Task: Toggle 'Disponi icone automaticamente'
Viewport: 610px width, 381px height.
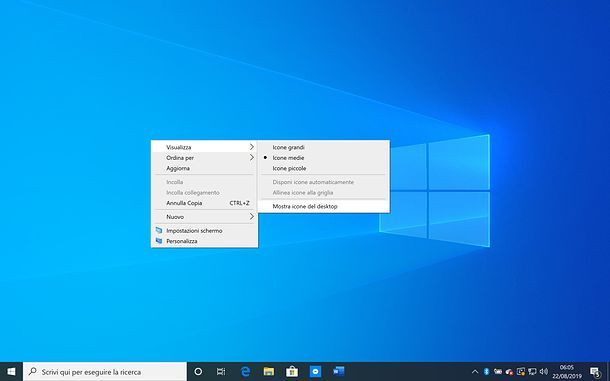Action: [323, 182]
